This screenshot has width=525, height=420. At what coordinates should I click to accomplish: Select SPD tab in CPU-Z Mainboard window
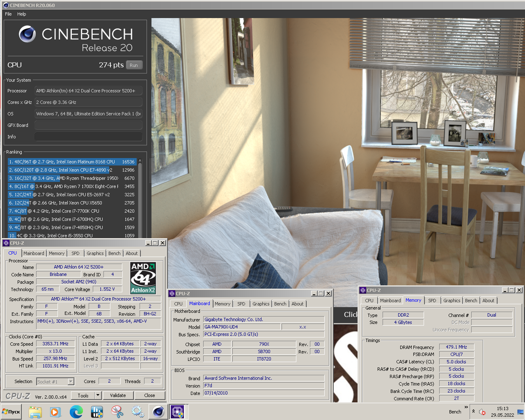[x=241, y=304]
